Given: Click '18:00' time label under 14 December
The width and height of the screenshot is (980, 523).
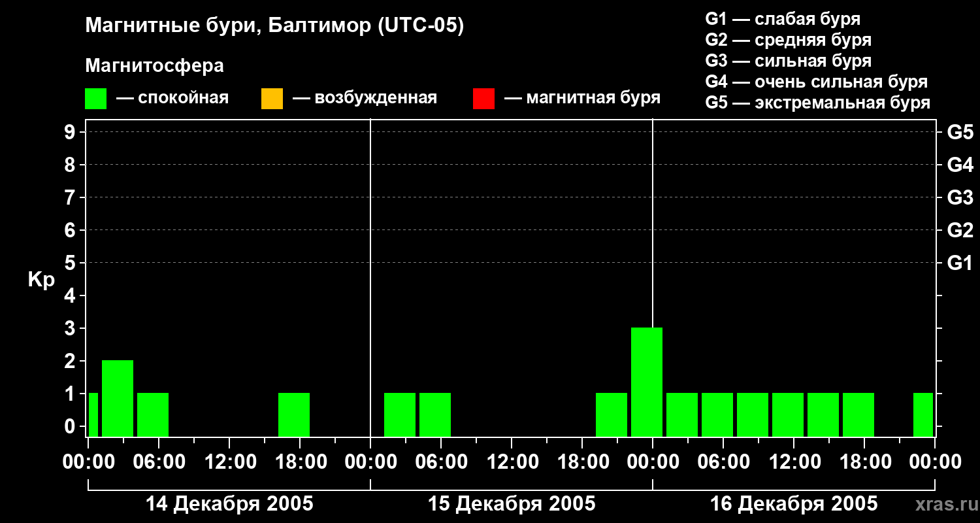Looking at the screenshot, I should pos(300,462).
